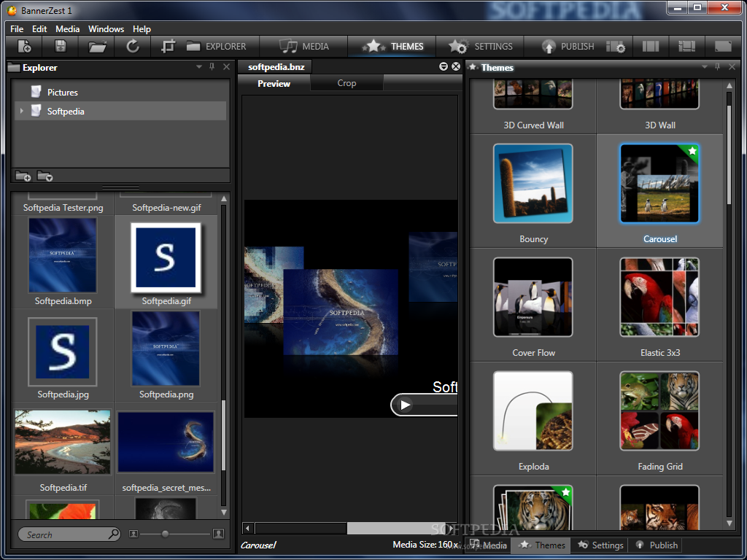Choose the Cover Flow theme
The height and width of the screenshot is (560, 747).
click(x=533, y=306)
